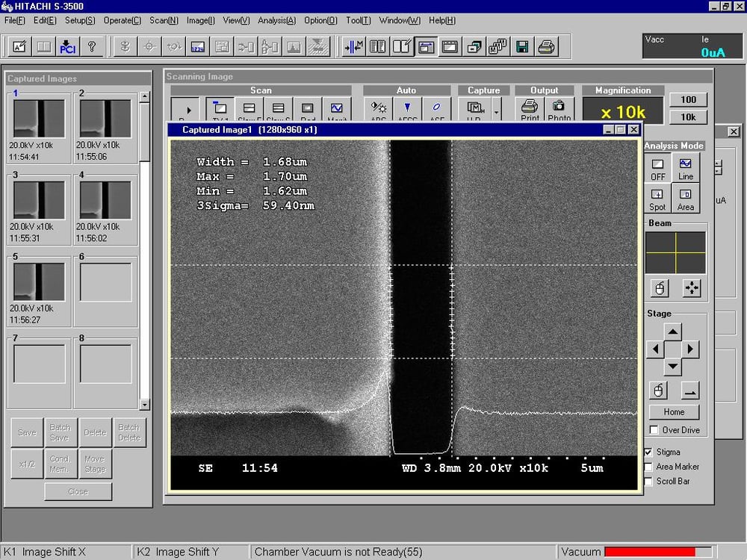Click the help question mark icon

(92, 47)
